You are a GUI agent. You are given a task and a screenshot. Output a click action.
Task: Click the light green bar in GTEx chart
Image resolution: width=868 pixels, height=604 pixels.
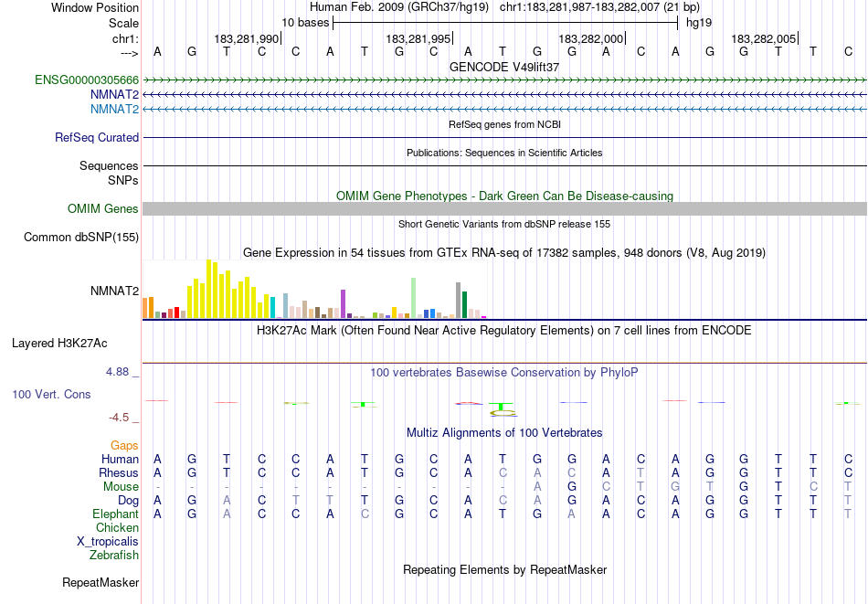click(x=414, y=298)
